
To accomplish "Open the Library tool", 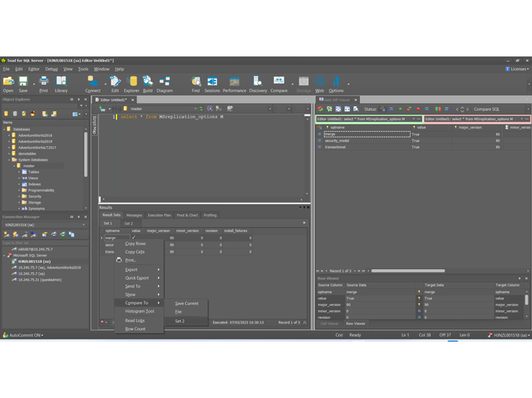I will pos(61,84).
